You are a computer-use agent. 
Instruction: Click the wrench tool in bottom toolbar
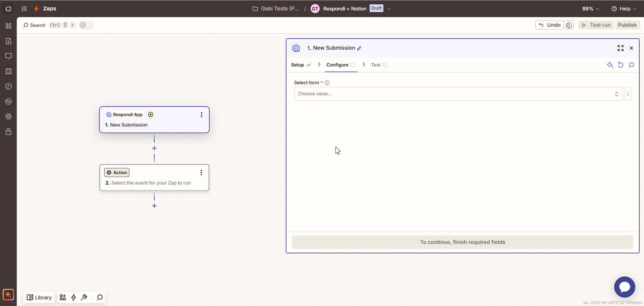[x=84, y=297]
